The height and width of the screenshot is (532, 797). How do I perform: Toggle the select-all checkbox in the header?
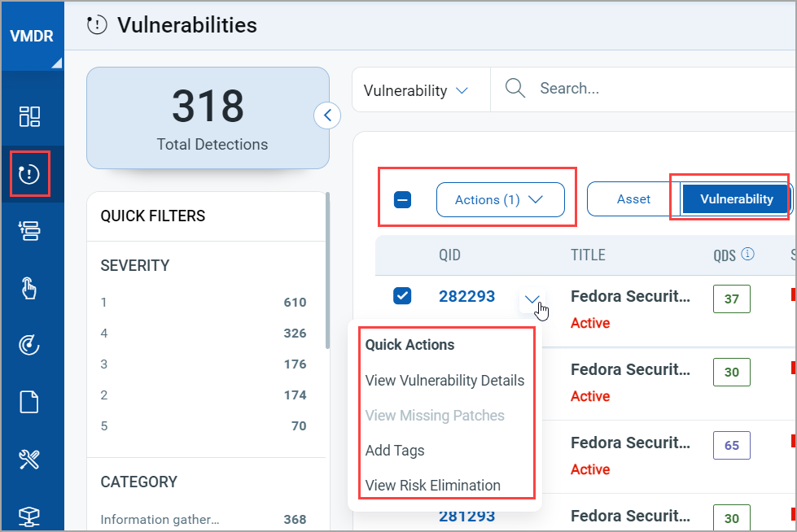402,199
